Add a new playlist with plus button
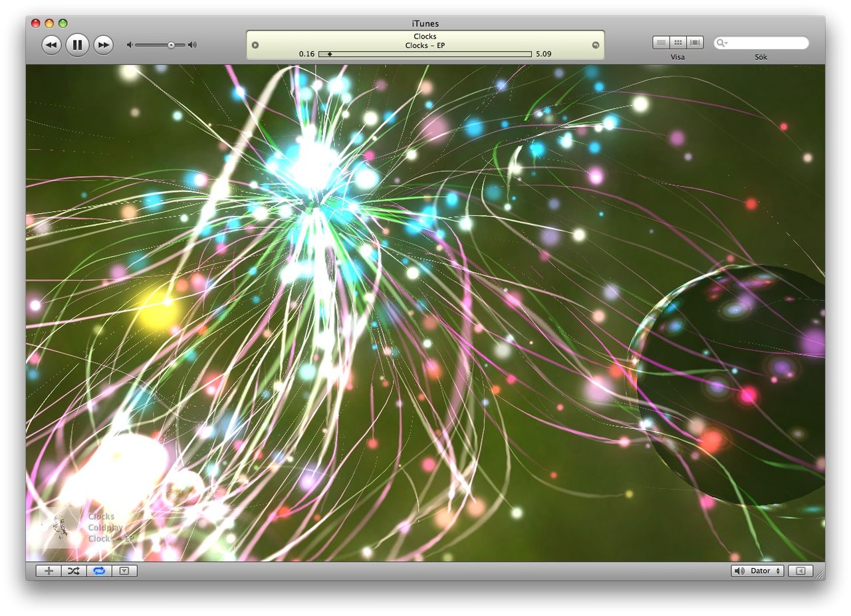The height and width of the screenshot is (616, 851). (49, 571)
